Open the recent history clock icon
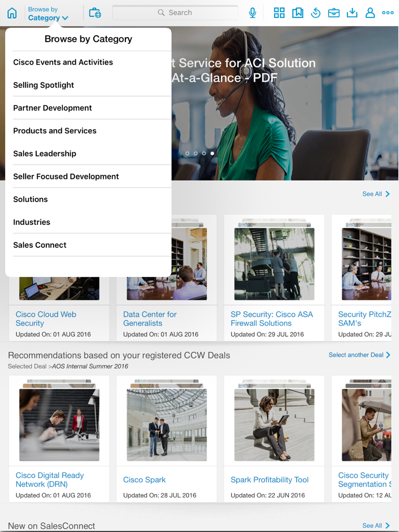The height and width of the screenshot is (532, 399). [316, 13]
